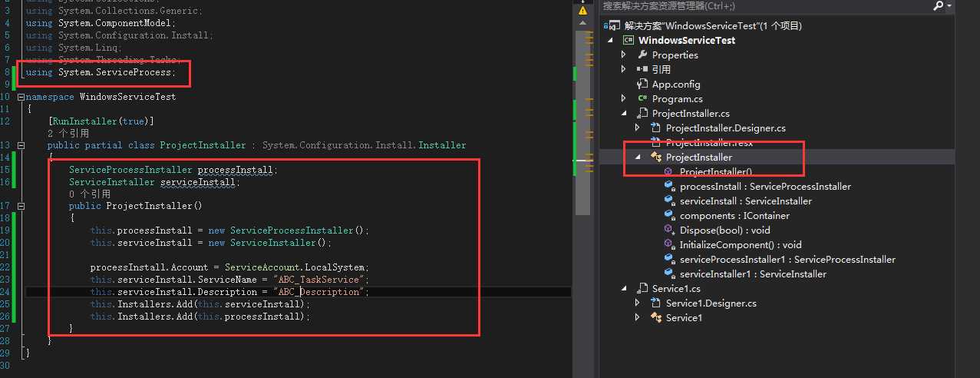This screenshot has width=980, height=378.
Task: Collapse the WindowsServiceTest project node
Action: (x=612, y=40)
